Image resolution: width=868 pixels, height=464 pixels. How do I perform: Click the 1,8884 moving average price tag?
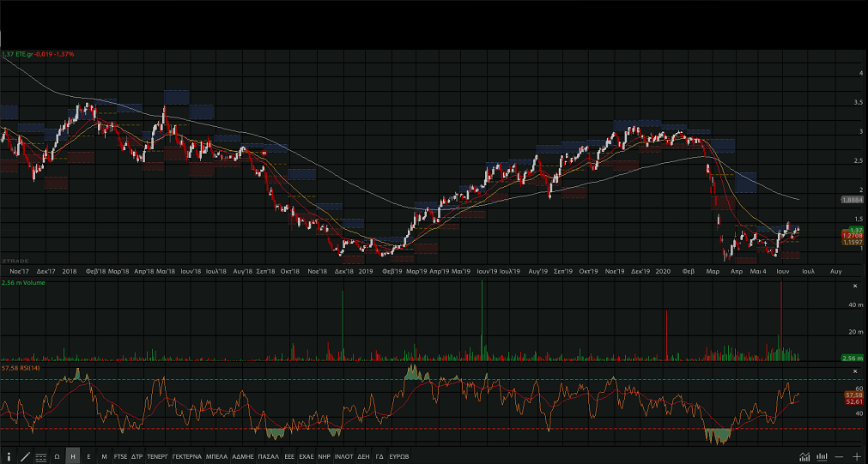click(x=852, y=199)
